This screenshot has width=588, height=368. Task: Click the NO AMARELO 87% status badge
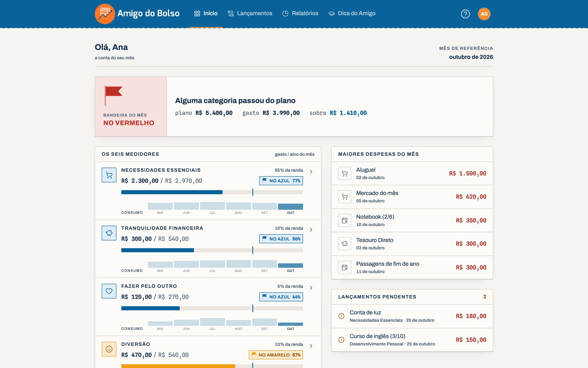[276, 355]
